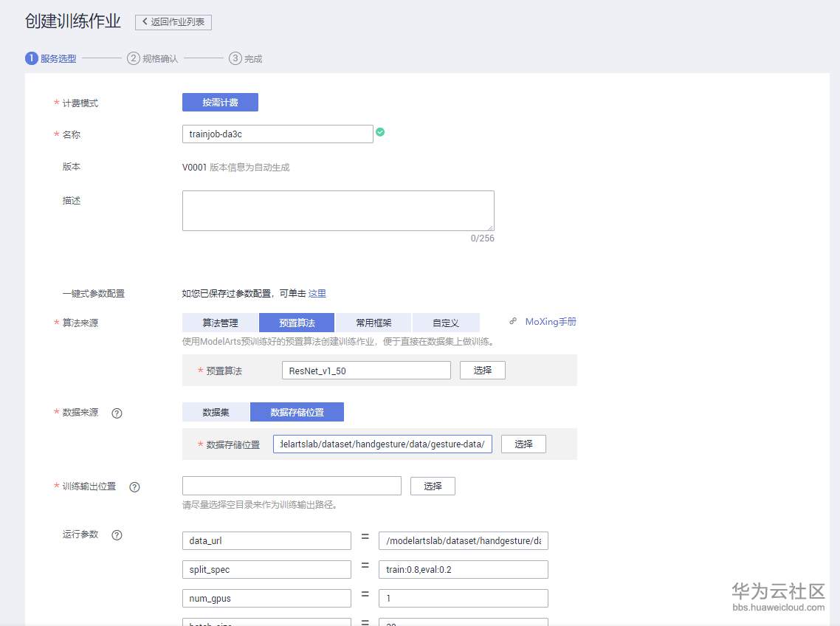
Task: Switch to 算法管理 tab
Action: [x=220, y=323]
